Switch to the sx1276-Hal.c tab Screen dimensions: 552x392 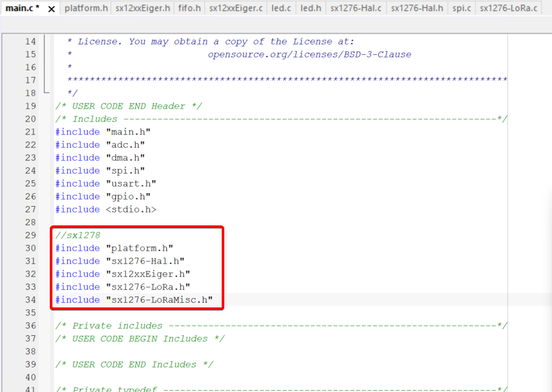[x=356, y=8]
